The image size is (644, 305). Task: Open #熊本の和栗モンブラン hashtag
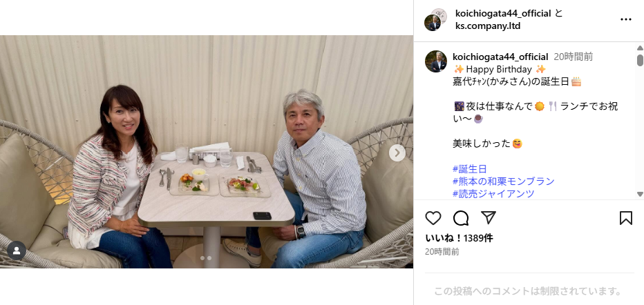point(504,181)
